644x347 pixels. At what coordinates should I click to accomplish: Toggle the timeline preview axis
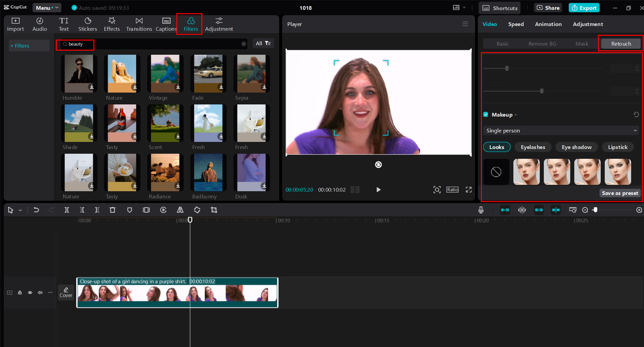(x=555, y=210)
